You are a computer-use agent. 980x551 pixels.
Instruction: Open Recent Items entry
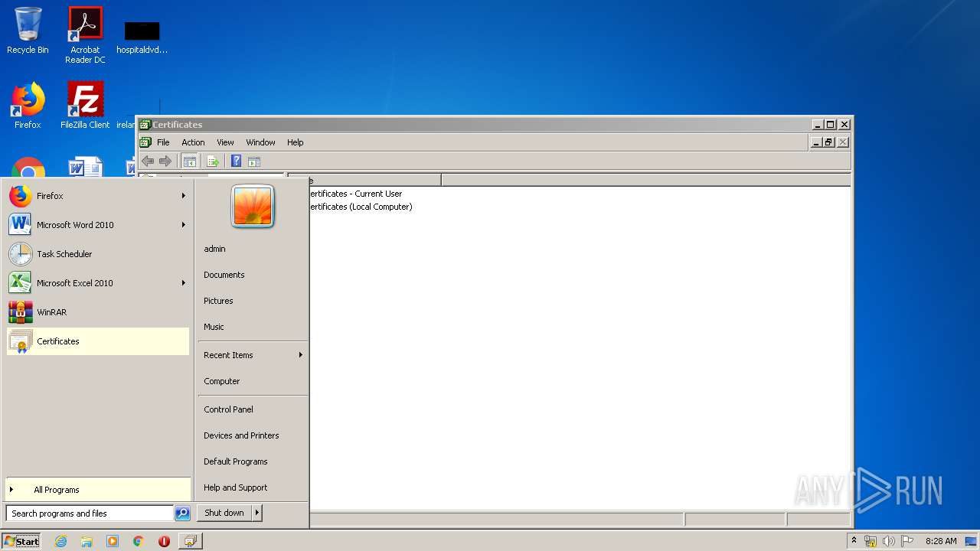(x=253, y=355)
